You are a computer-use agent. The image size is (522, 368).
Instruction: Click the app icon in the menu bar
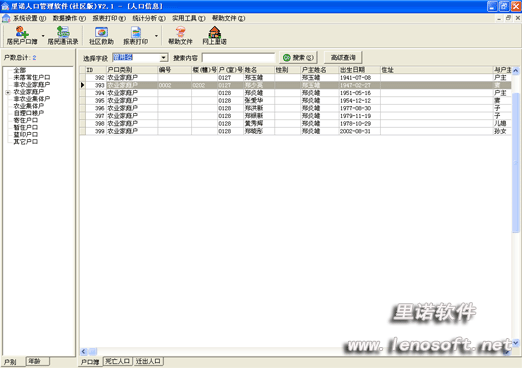click(x=6, y=18)
